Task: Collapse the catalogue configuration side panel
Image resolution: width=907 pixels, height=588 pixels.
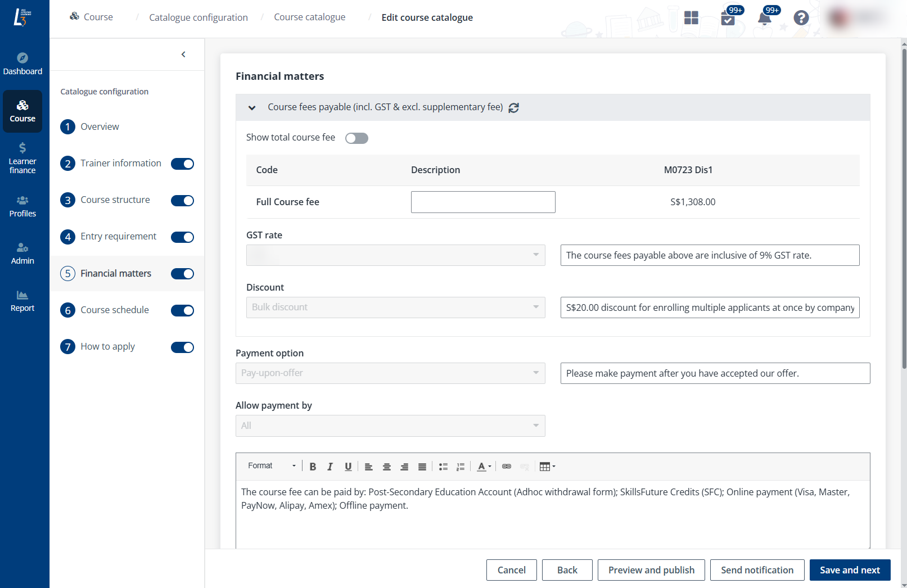Action: tap(183, 55)
